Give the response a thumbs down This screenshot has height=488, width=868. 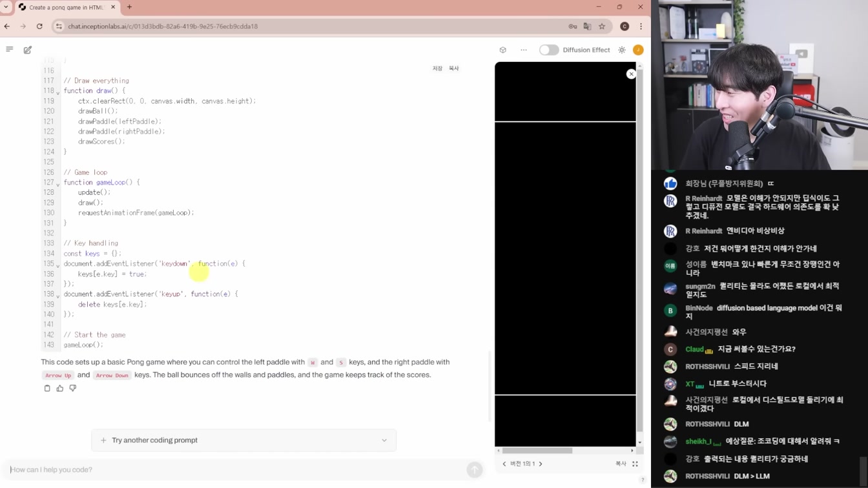coord(73,388)
